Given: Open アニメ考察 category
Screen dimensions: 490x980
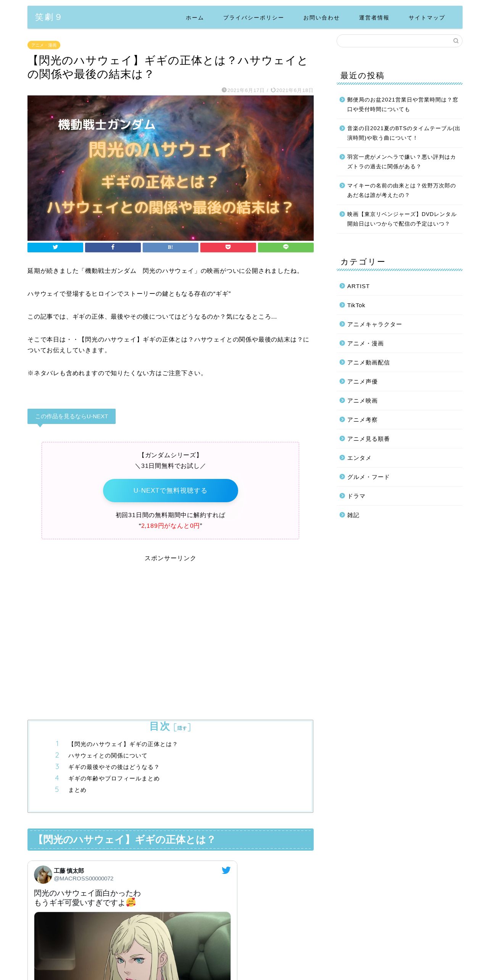Looking at the screenshot, I should [x=362, y=420].
